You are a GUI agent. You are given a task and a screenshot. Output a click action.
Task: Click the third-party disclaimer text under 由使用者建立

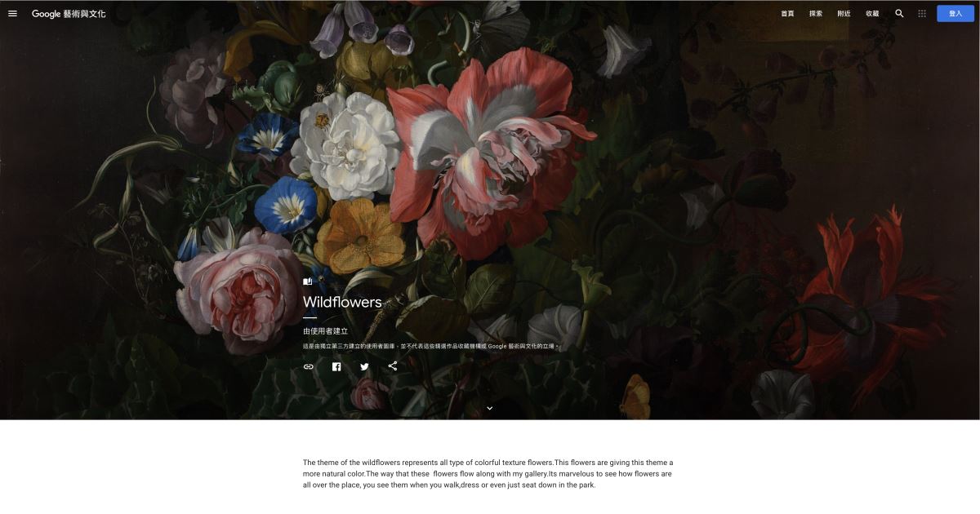(x=430, y=346)
